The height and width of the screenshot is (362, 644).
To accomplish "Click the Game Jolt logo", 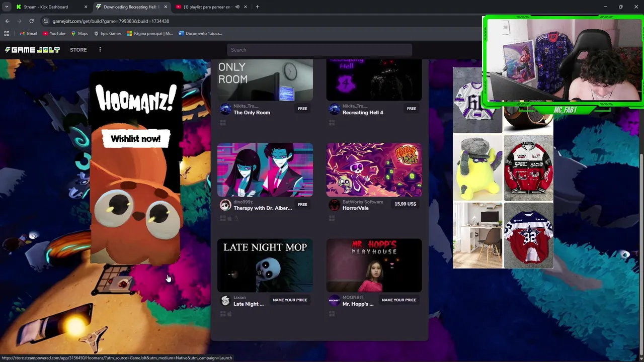I will 32,50.
